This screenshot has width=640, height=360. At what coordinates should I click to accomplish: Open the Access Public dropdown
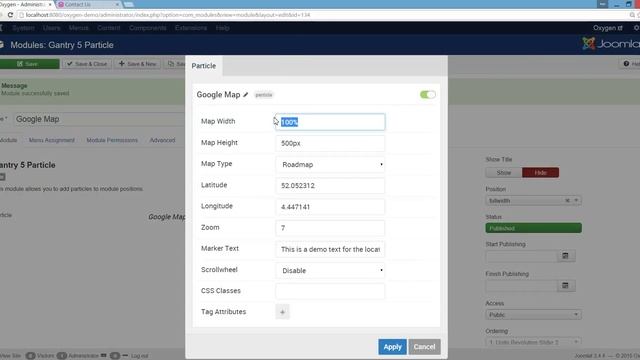coord(533,315)
